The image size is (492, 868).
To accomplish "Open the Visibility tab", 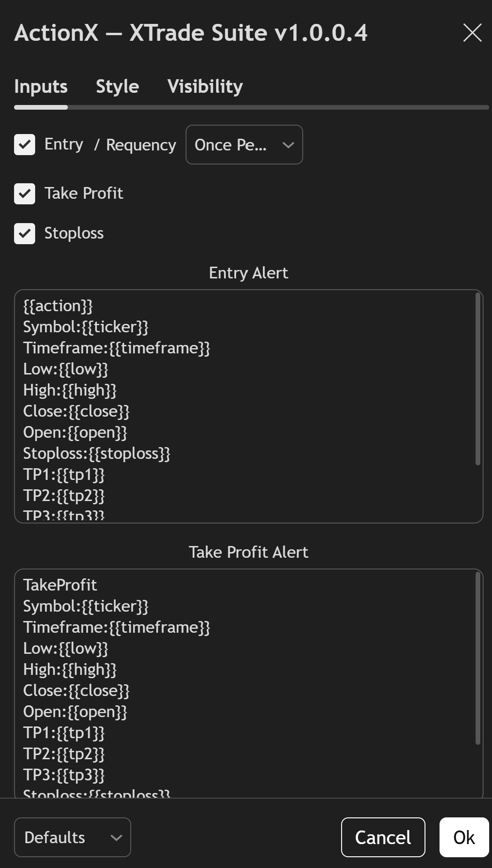I will pos(205,86).
